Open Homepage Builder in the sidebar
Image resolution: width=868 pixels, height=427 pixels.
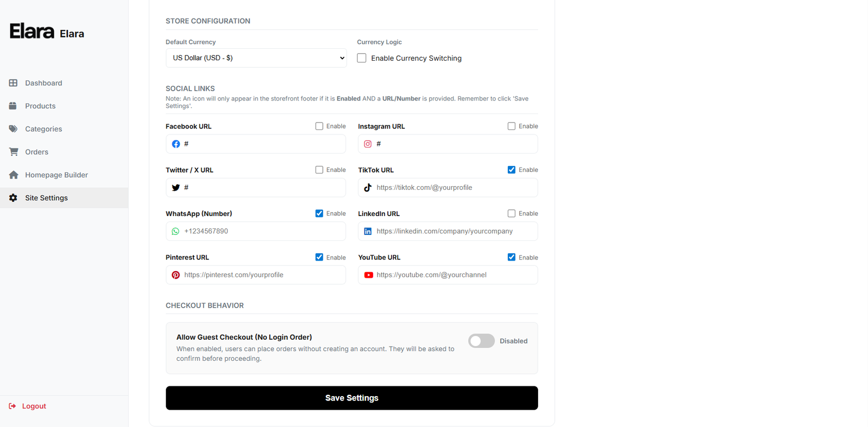tap(64, 175)
